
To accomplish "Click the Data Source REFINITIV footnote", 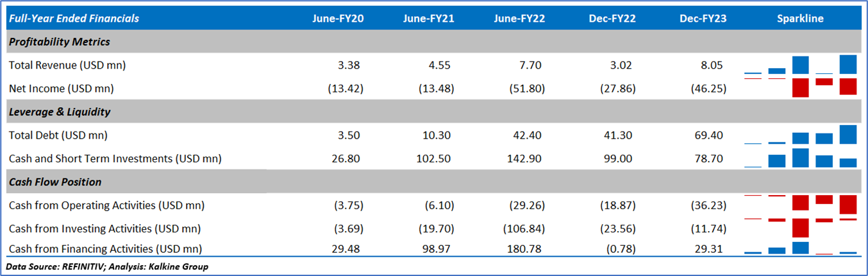I will point(107,266).
